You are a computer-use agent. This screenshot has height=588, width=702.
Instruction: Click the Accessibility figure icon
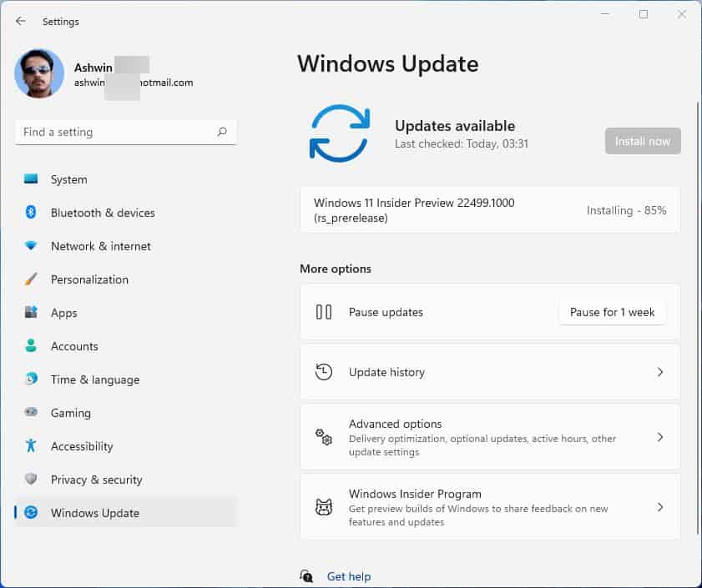click(x=31, y=445)
